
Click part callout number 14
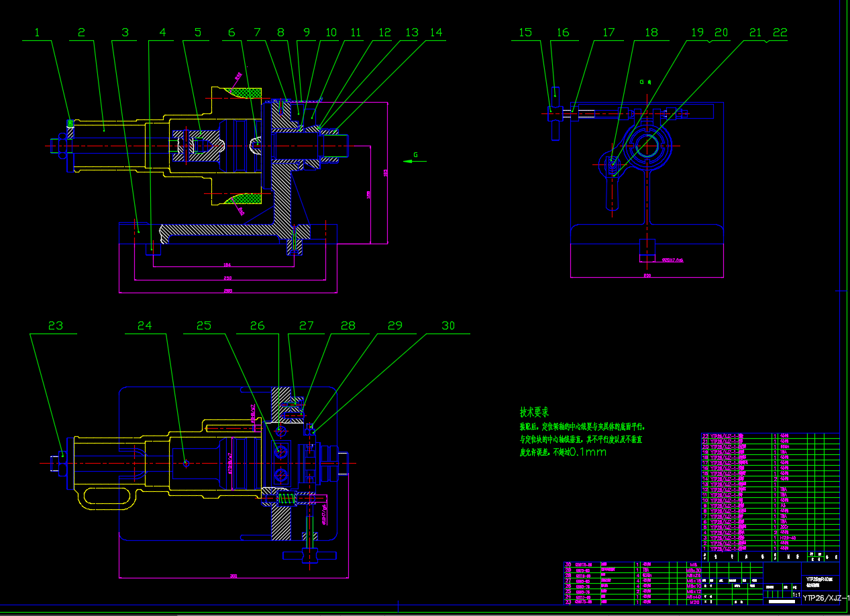point(436,32)
